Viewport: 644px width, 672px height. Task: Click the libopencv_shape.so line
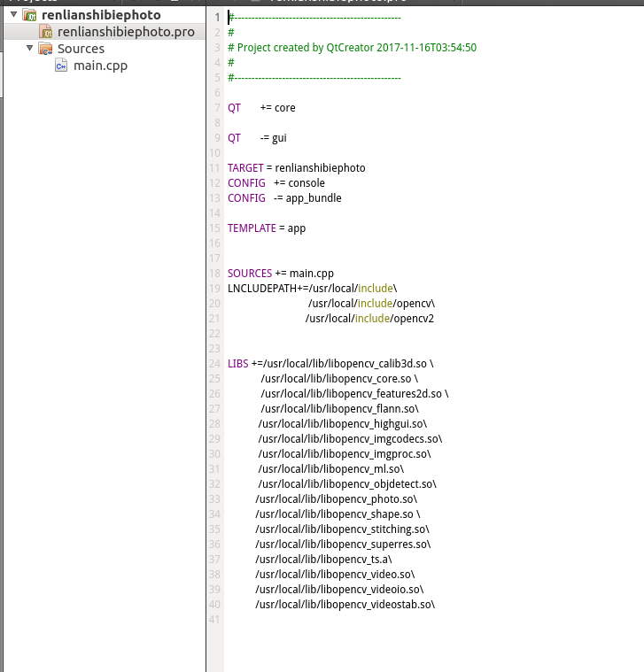click(338, 514)
